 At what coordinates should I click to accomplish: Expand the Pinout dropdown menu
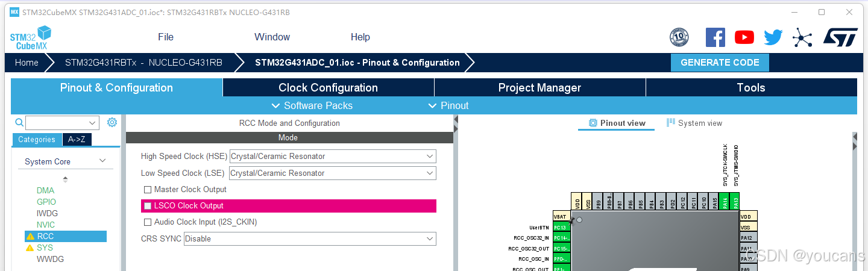click(x=448, y=105)
